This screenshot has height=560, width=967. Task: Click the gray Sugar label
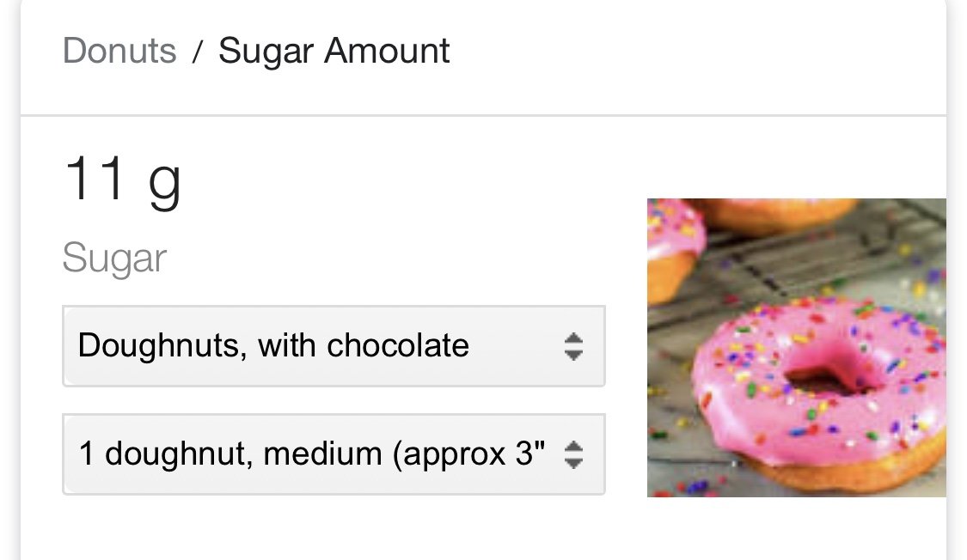(114, 259)
